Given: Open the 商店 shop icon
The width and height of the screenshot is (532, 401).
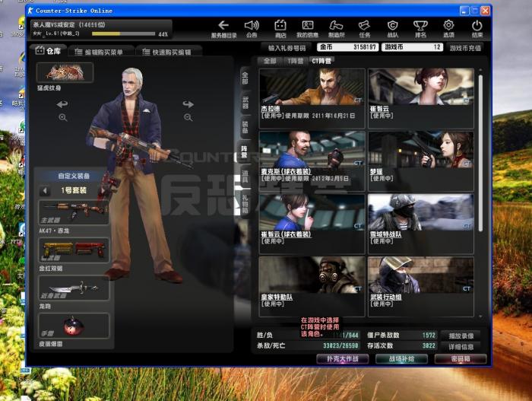Looking at the screenshot, I should (280, 29).
